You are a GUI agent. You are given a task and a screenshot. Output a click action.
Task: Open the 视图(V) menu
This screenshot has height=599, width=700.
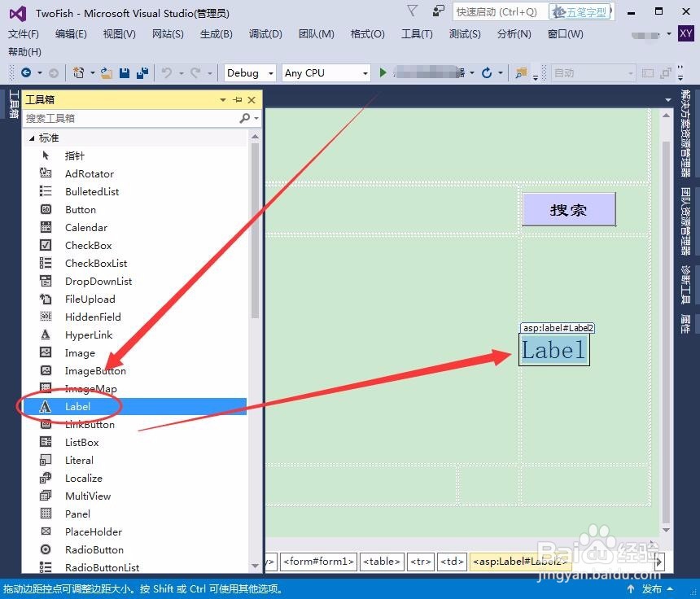(x=119, y=34)
